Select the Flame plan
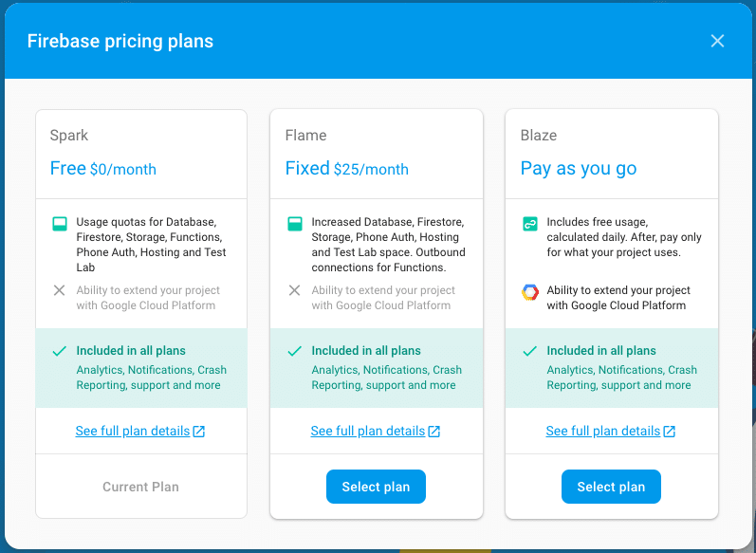 pyautogui.click(x=376, y=487)
